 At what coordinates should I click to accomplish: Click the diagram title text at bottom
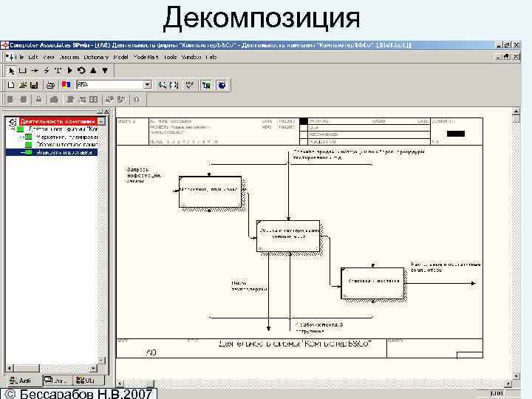click(295, 344)
